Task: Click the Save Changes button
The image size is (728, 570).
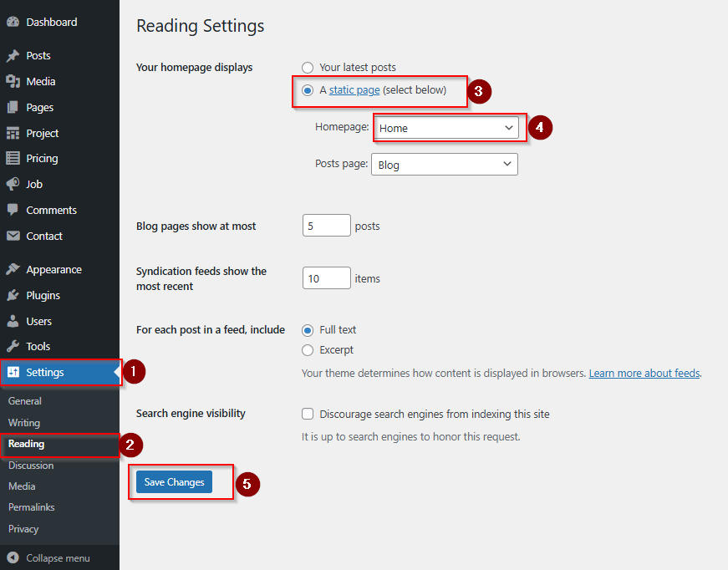Action: pyautogui.click(x=173, y=482)
